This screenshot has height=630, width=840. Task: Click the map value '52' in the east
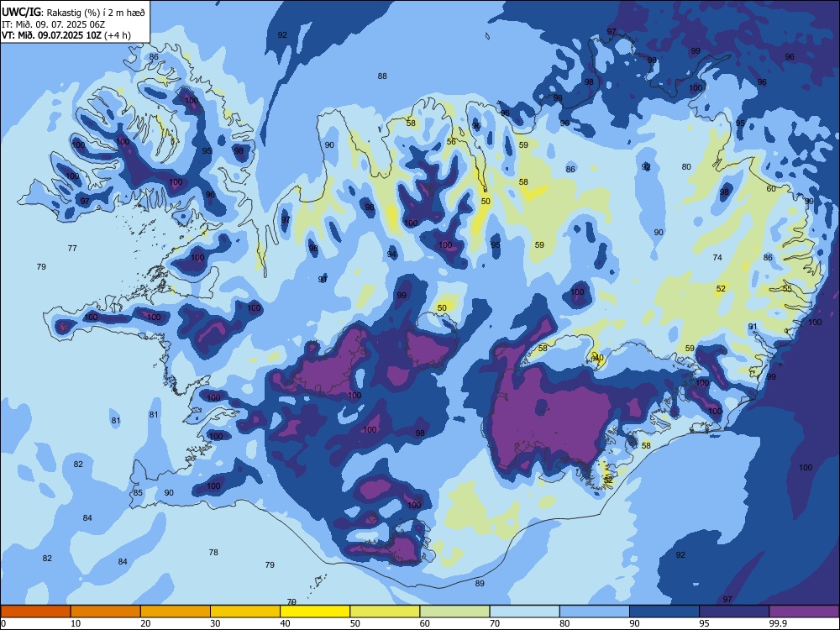(721, 289)
